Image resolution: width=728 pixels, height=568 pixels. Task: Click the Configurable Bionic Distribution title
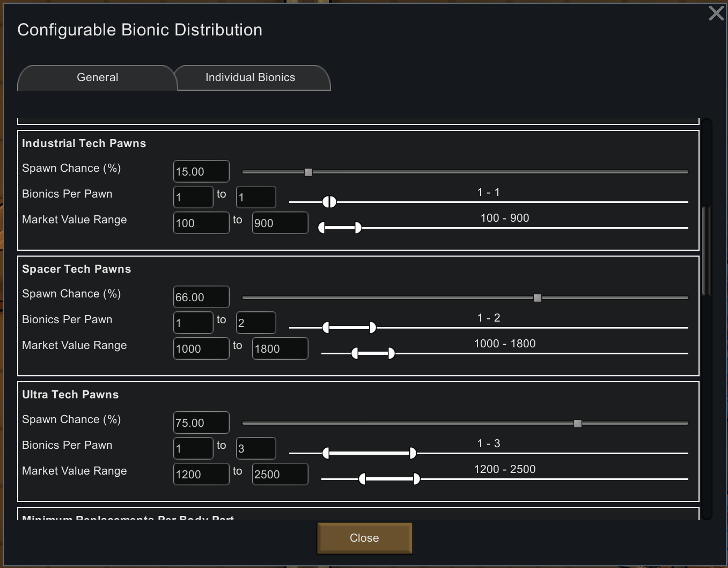tap(140, 30)
